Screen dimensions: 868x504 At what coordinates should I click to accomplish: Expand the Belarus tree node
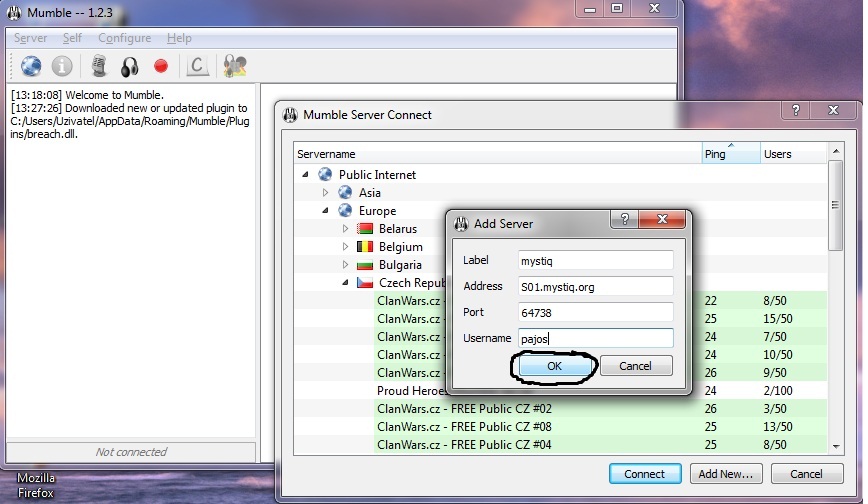point(345,229)
